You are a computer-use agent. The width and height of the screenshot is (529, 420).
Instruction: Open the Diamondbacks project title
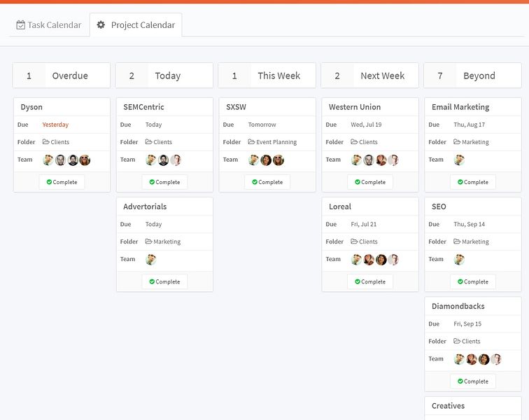[x=458, y=306]
